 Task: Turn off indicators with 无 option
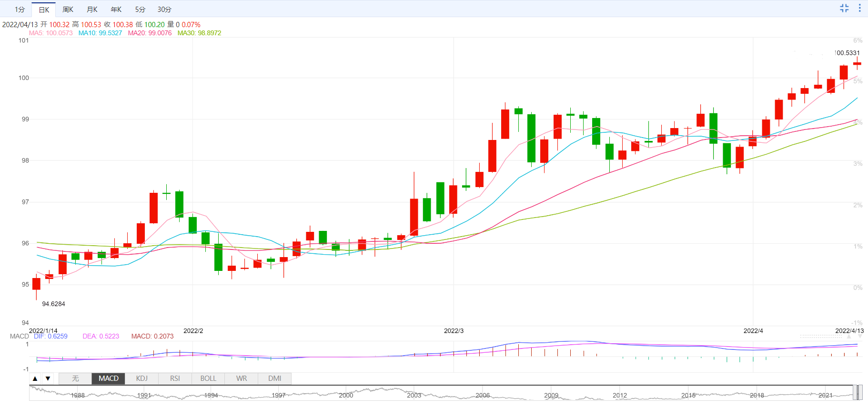(x=75, y=378)
